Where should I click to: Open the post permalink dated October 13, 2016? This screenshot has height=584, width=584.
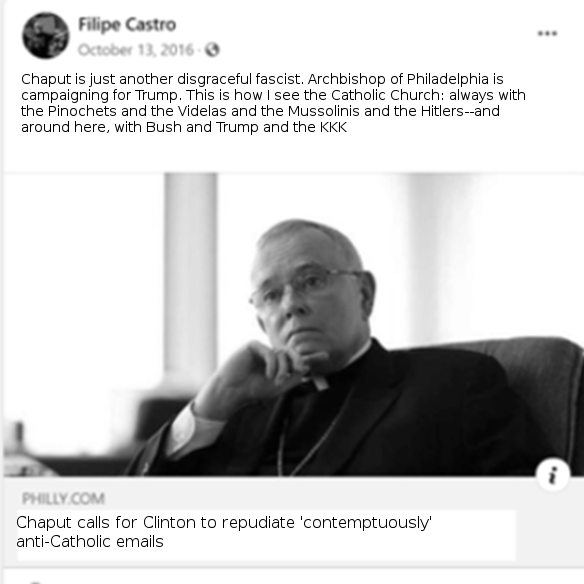coord(136,50)
